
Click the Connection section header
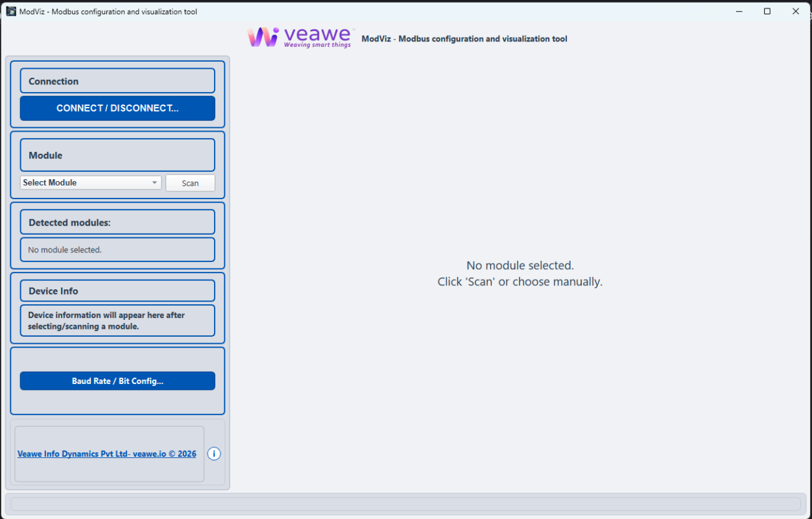117,80
